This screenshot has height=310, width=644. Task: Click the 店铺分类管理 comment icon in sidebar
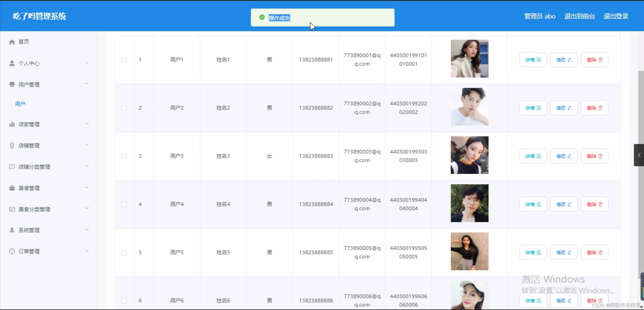12,166
